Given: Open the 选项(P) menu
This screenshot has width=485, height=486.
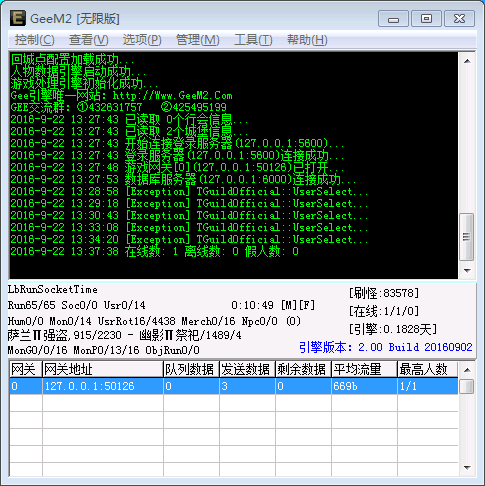Looking at the screenshot, I should [x=142, y=40].
